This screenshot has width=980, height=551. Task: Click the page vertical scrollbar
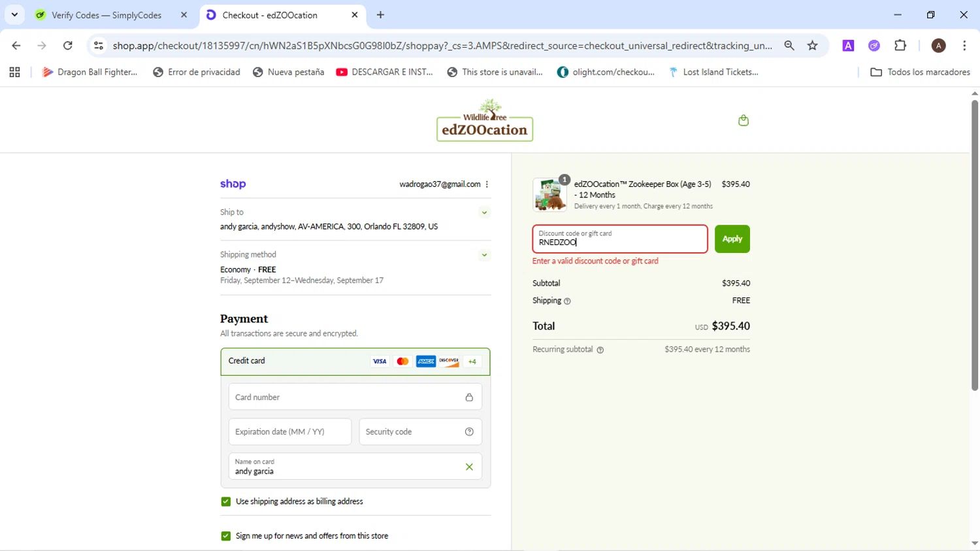pyautogui.click(x=974, y=245)
